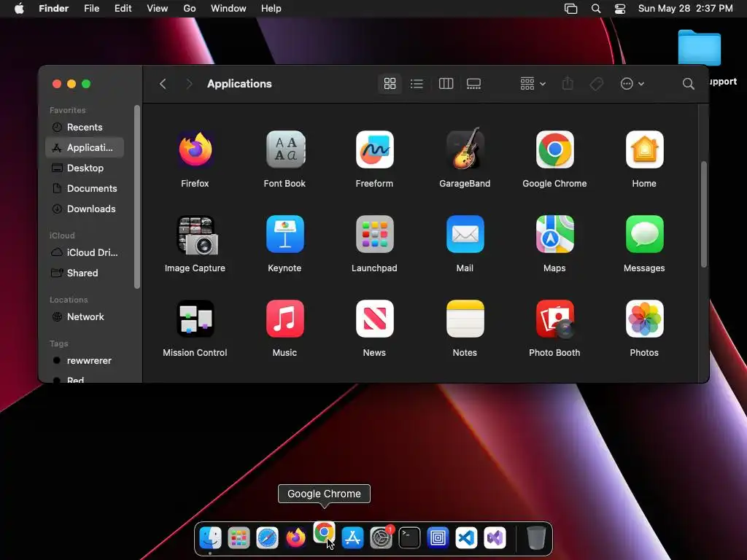Screen dimensions: 747x560
Task: Open the Maps app icon
Action: [554, 234]
